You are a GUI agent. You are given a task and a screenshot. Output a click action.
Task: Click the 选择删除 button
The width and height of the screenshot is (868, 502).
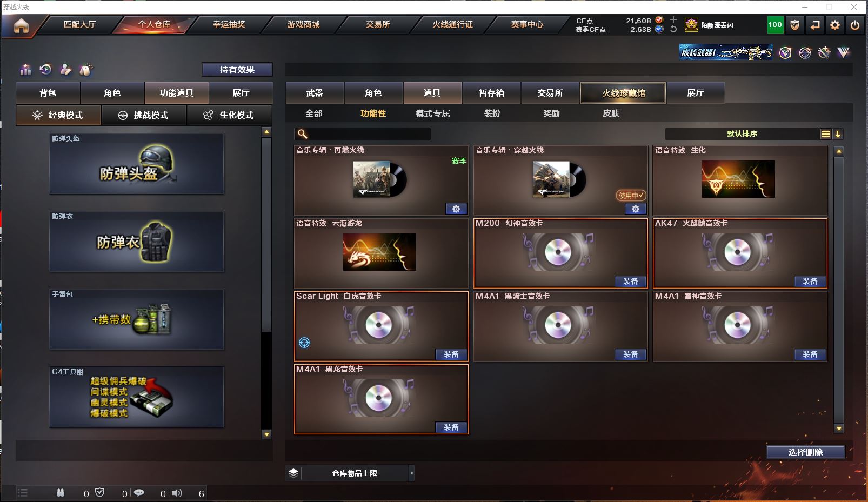[x=806, y=452]
